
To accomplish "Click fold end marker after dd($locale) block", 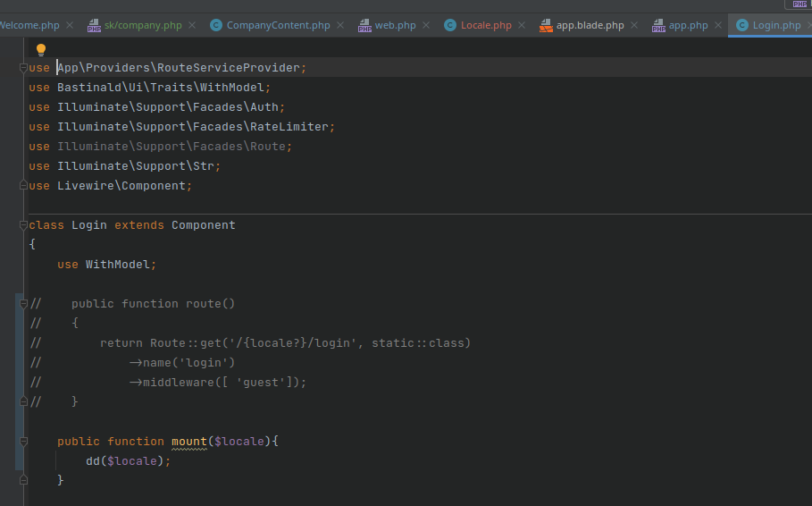I will [23, 480].
